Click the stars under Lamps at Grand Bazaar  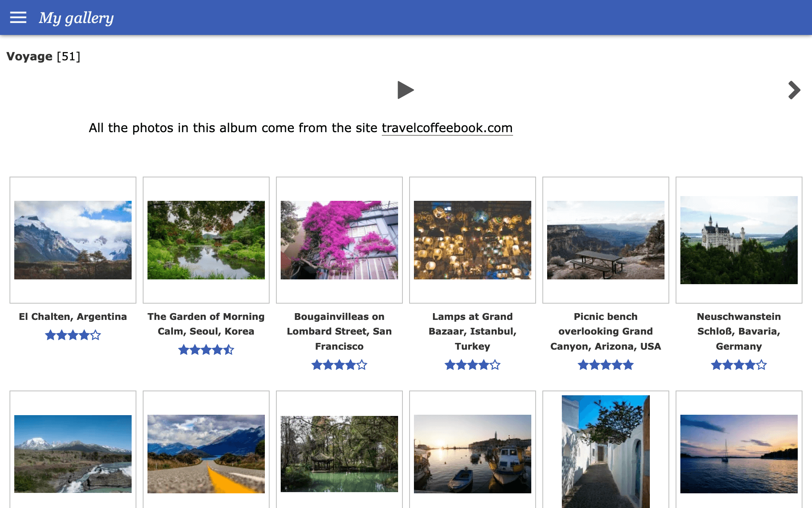[x=473, y=365]
